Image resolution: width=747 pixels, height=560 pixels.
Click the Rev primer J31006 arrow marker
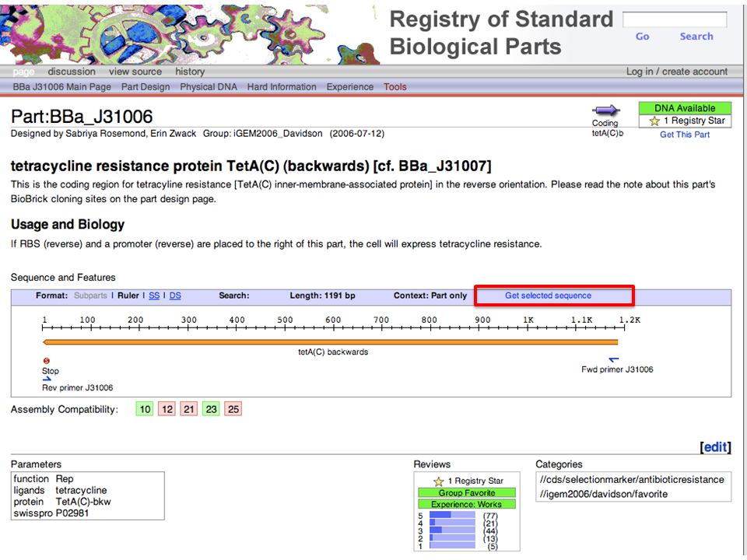[47, 379]
